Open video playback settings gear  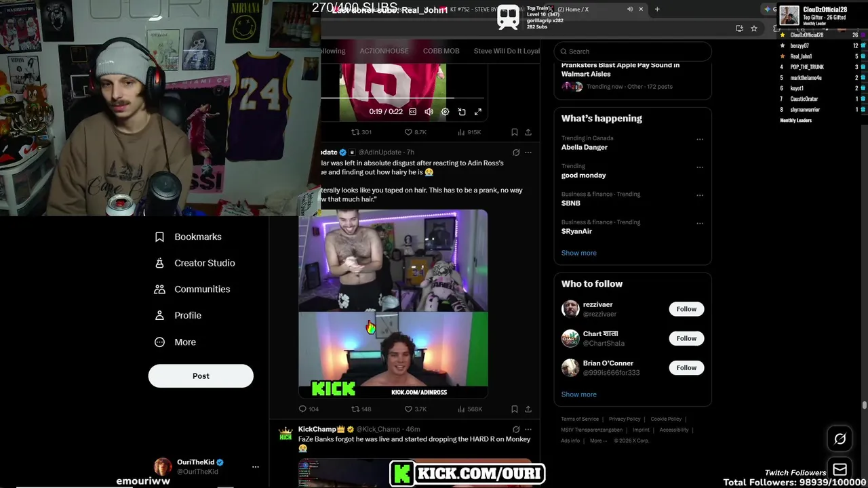[445, 112]
